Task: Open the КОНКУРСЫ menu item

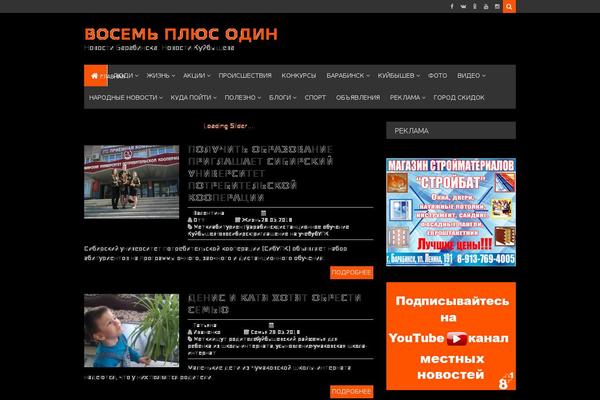Action: [x=299, y=76]
